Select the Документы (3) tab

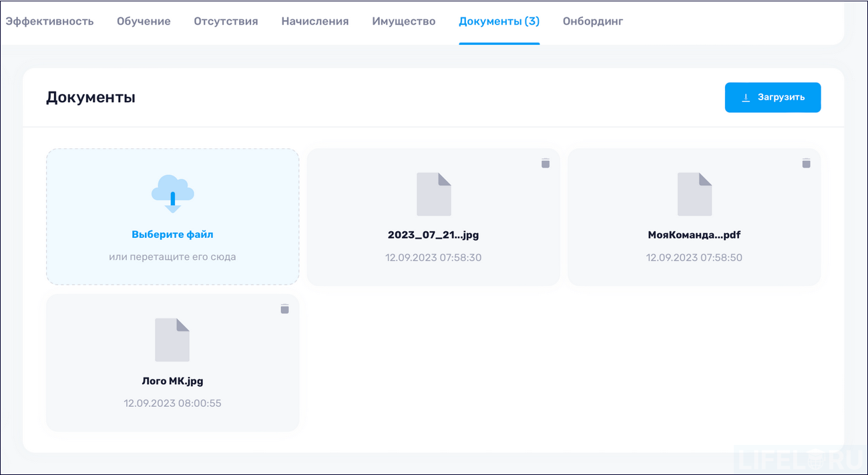pyautogui.click(x=499, y=21)
